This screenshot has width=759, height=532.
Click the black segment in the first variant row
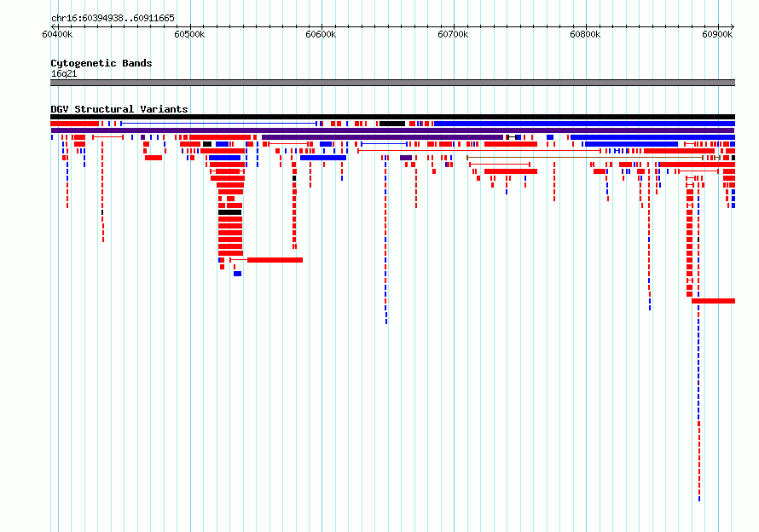tap(392, 124)
